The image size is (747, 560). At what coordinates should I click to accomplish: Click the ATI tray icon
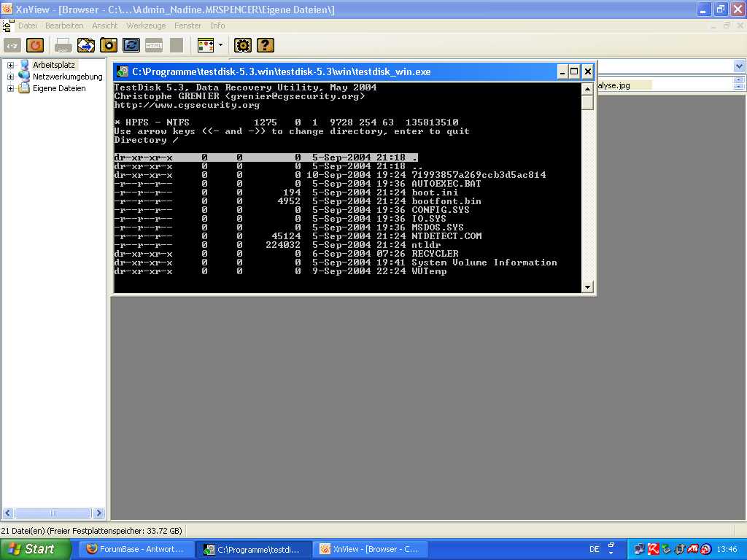click(693, 549)
